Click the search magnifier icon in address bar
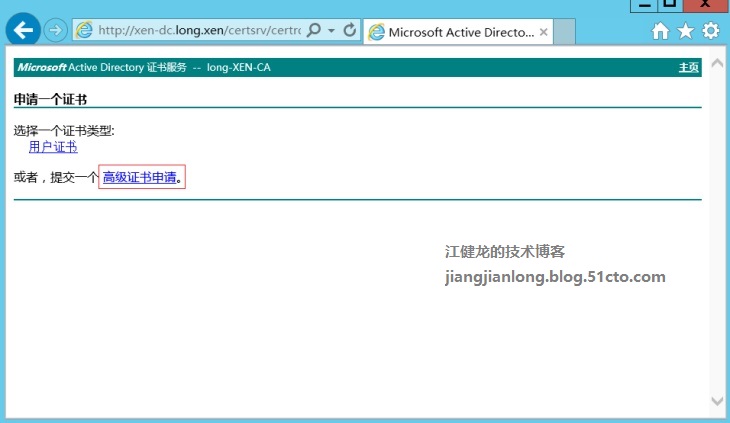 pos(314,30)
